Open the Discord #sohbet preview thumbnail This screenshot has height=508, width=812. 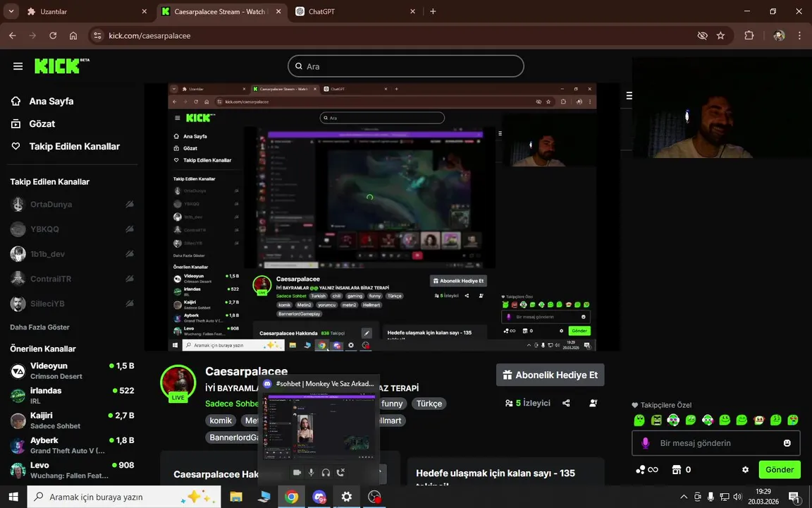319,426
